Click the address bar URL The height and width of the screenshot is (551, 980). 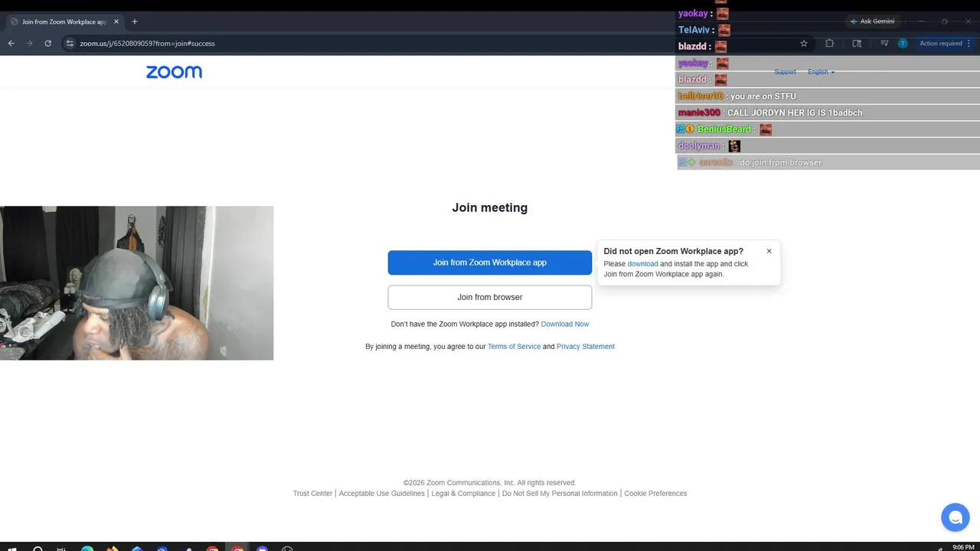(x=147, y=44)
